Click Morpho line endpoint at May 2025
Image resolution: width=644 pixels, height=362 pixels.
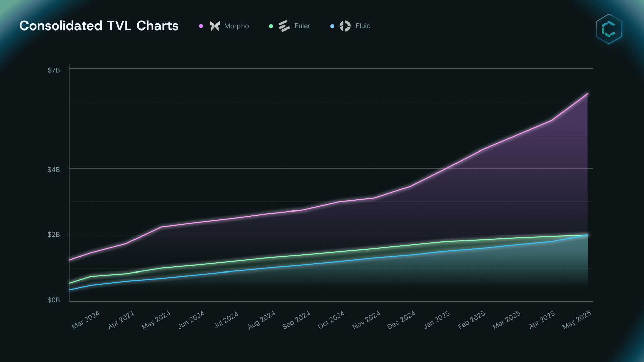point(587,94)
